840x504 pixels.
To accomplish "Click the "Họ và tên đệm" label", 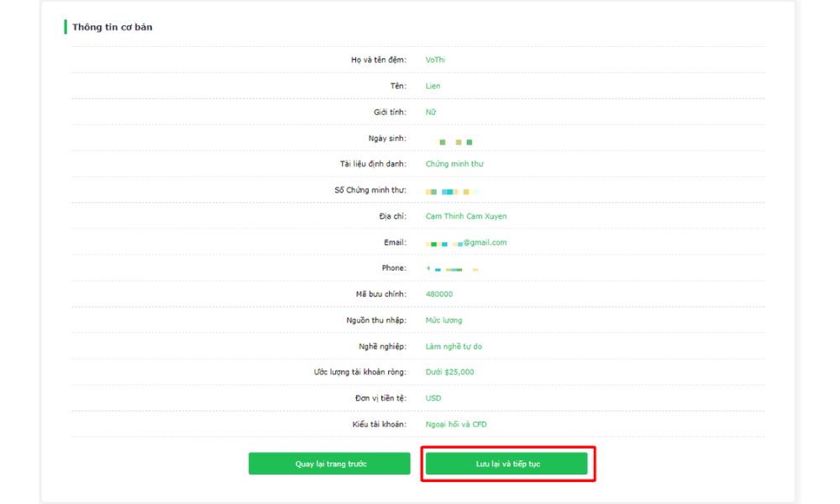I will pyautogui.click(x=378, y=60).
